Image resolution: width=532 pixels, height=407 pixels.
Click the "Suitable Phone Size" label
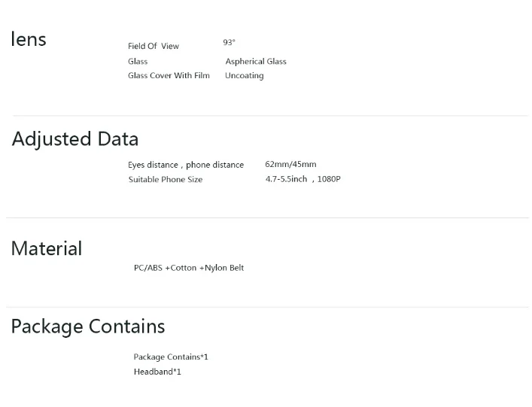[166, 180]
